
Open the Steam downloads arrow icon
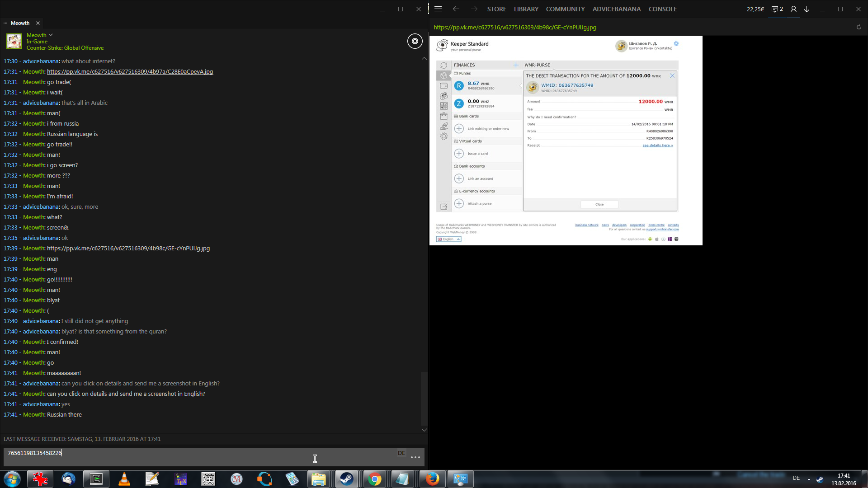pos(807,9)
